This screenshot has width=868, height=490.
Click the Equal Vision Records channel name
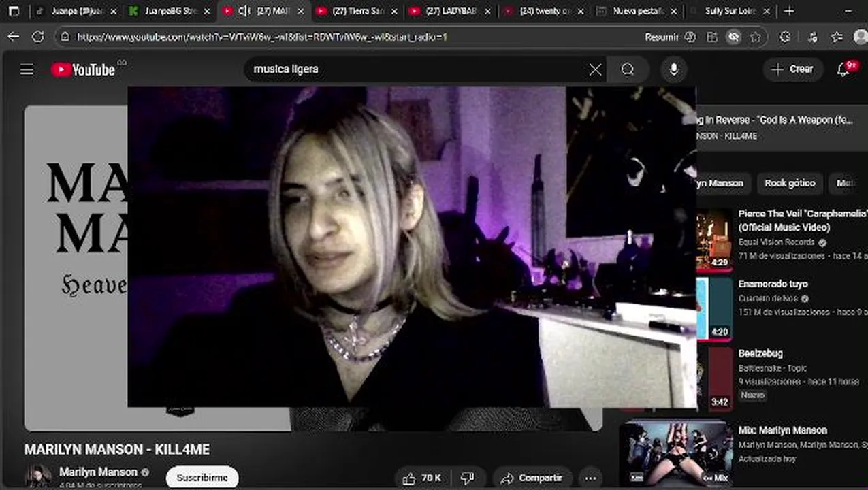777,242
